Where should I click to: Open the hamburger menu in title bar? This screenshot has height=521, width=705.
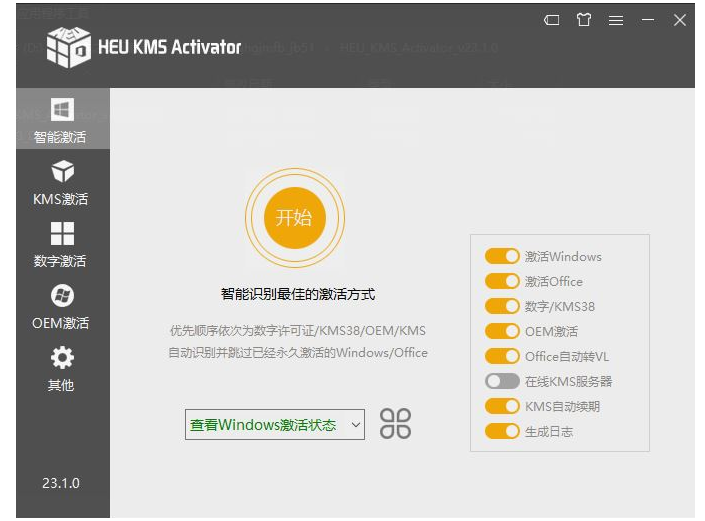coord(616,20)
